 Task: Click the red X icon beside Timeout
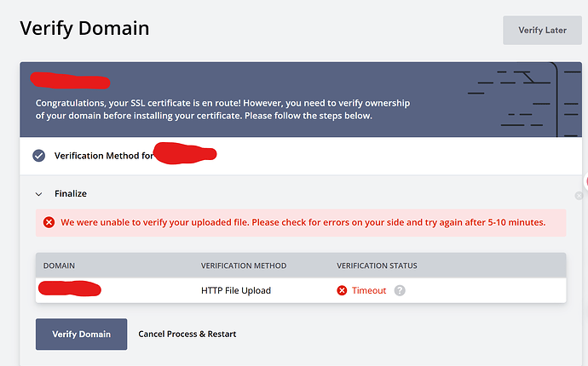[x=342, y=290]
